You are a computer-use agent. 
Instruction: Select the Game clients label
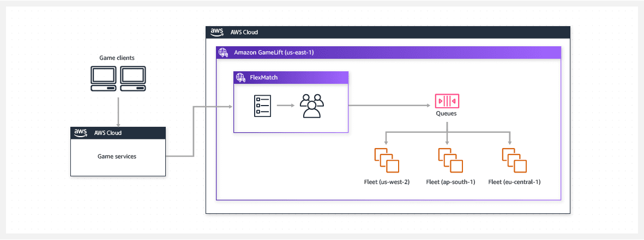tap(117, 58)
